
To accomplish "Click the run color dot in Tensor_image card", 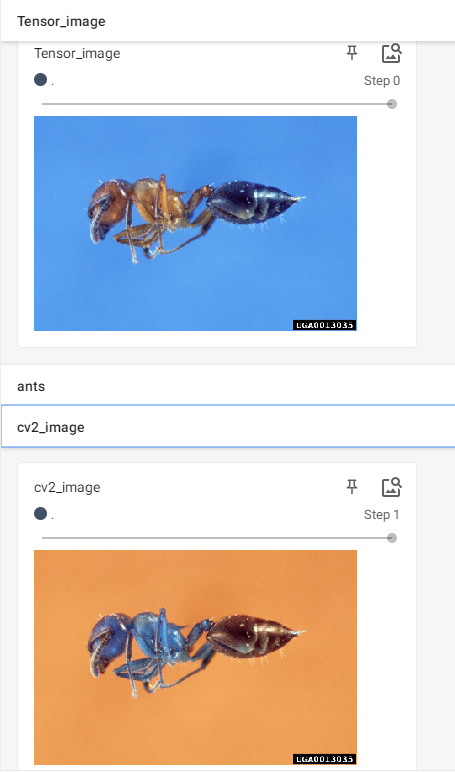I will 40,79.
